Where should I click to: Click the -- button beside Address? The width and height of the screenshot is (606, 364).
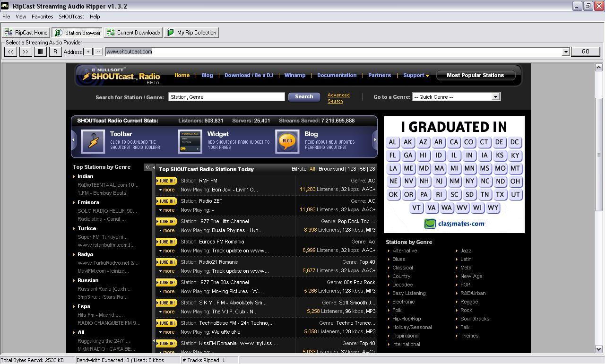(x=98, y=52)
